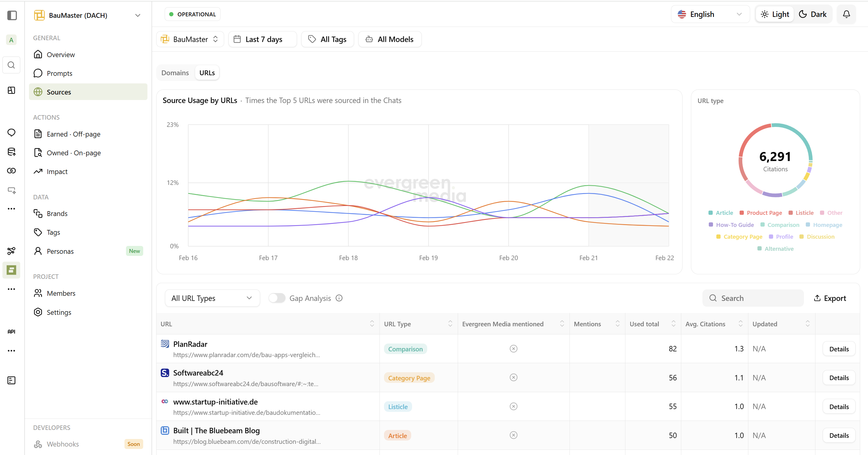The width and height of the screenshot is (868, 455).
Task: Click the Article color swatch in the legend
Action: [710, 213]
